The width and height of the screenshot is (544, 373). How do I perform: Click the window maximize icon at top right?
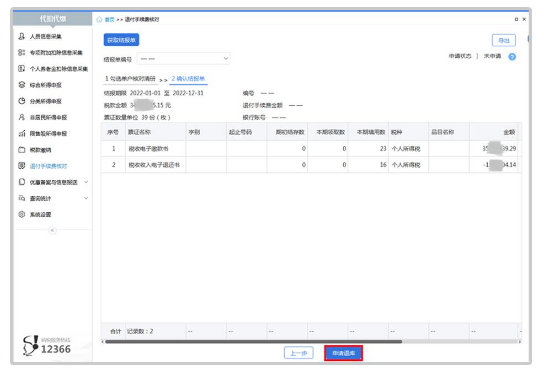[x=516, y=19]
